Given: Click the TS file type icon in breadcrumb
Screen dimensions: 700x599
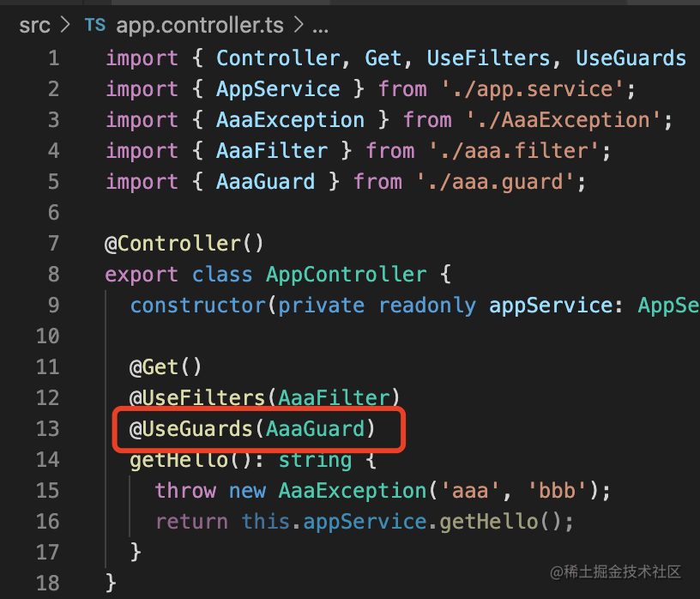Looking at the screenshot, I should 94,26.
